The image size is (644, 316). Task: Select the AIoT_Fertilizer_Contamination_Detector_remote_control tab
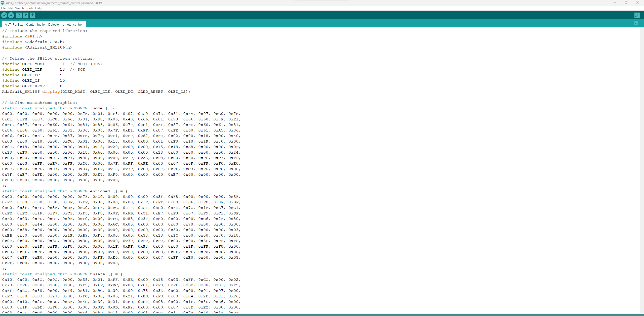(x=44, y=24)
